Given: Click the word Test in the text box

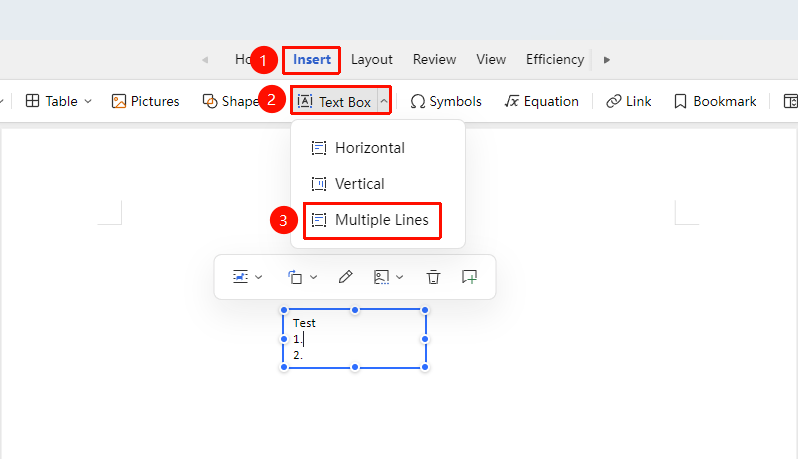Looking at the screenshot, I should pyautogui.click(x=304, y=323).
